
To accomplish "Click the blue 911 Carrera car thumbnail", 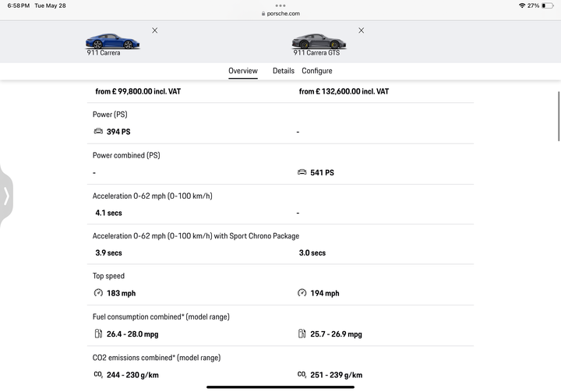I will [x=115, y=41].
